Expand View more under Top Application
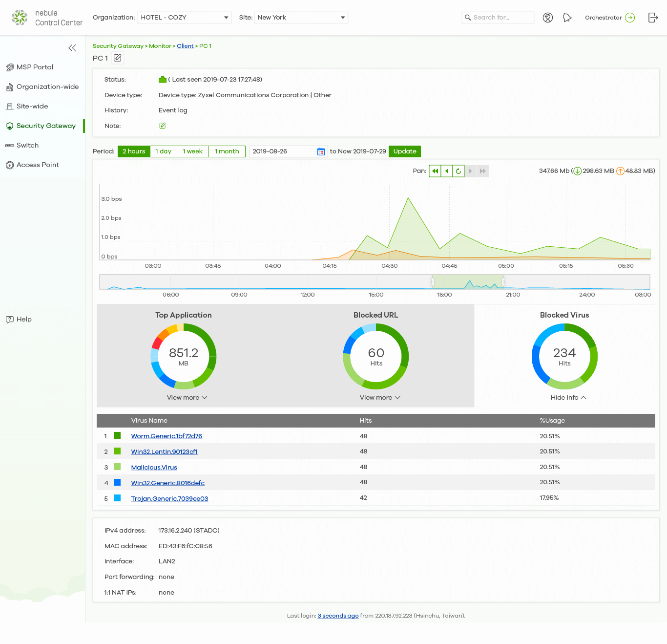 click(187, 398)
